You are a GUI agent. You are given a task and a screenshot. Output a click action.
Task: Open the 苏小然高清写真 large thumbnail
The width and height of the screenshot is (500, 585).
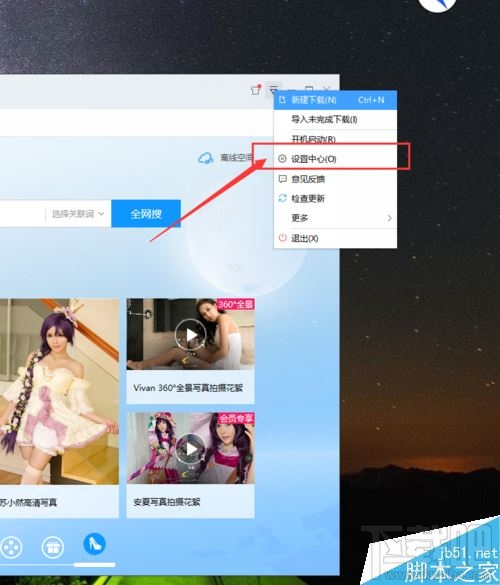[59, 391]
